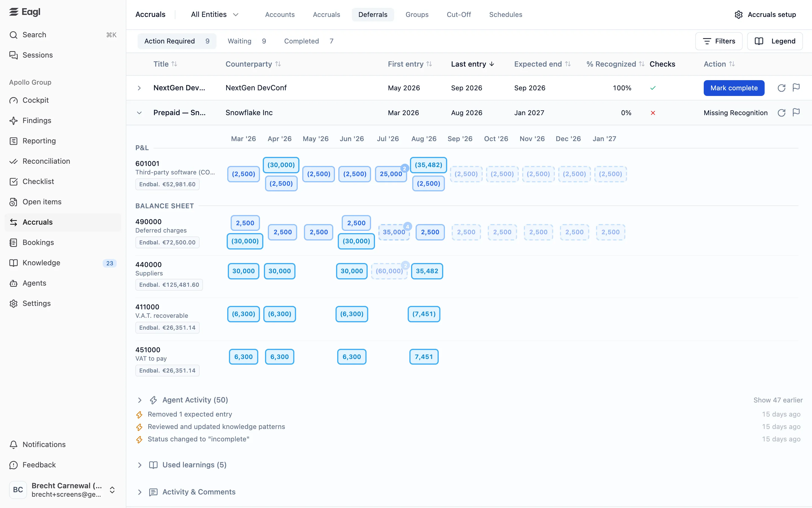Open Accruals setup gear

(765, 15)
